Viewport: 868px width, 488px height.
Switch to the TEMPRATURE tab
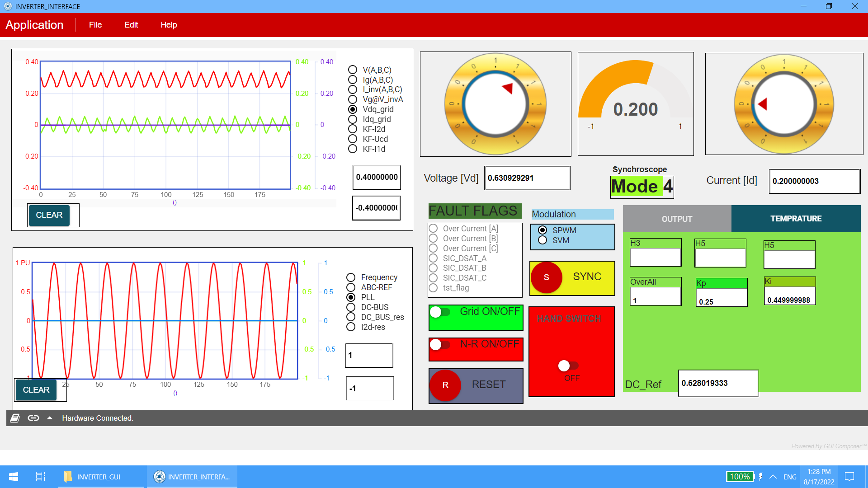point(796,219)
